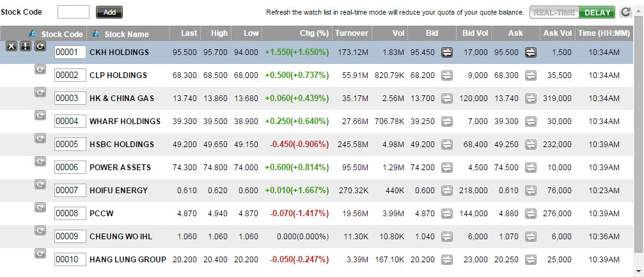
Task: Click the bid trade icon for CHEUNG WO IHL
Action: [447, 236]
